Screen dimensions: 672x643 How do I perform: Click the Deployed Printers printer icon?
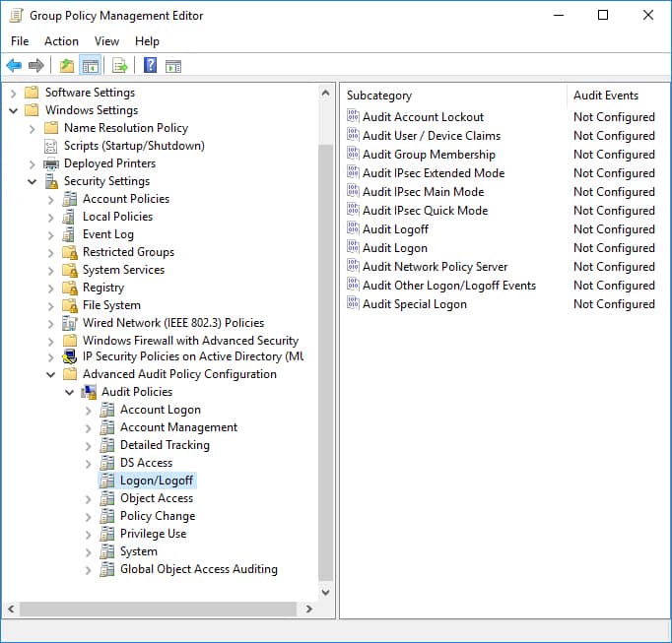51,163
